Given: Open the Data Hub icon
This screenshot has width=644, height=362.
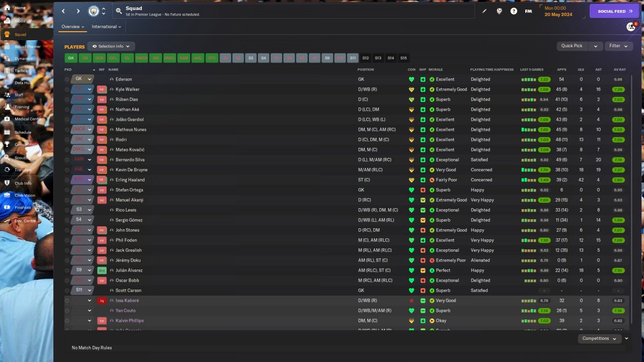Looking at the screenshot, I should click(x=8, y=83).
